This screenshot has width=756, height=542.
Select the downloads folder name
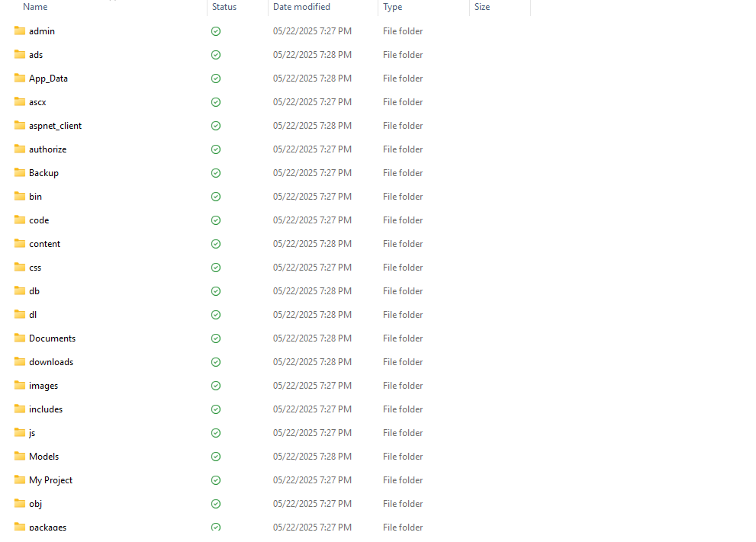click(51, 362)
